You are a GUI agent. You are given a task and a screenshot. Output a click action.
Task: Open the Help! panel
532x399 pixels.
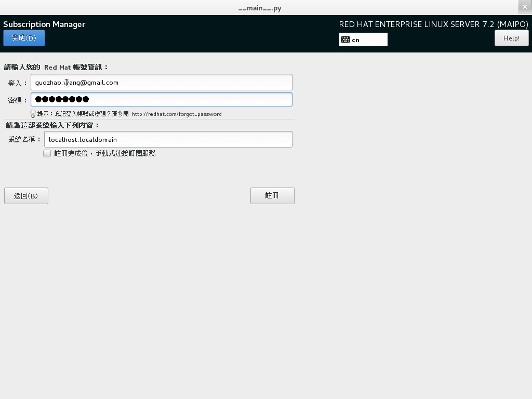tap(511, 37)
